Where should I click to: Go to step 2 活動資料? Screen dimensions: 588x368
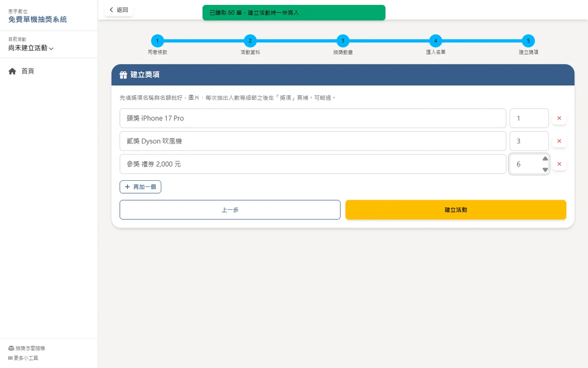250,41
